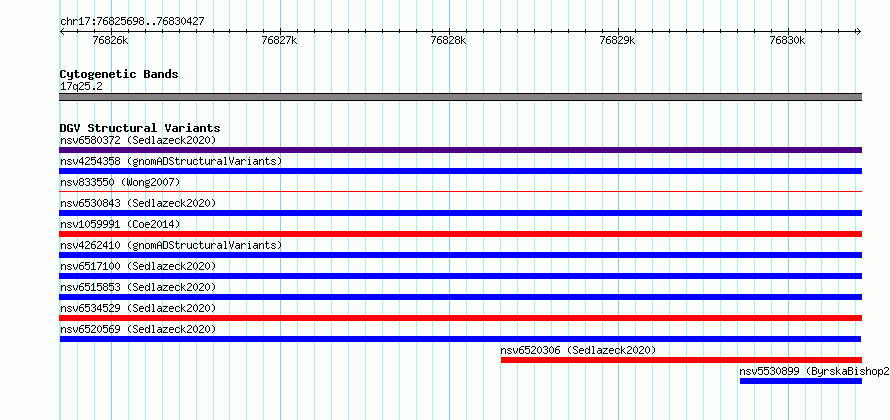The width and height of the screenshot is (890, 420).
Task: Click the nsv6534529 (Sedlazeck2020) label
Action: click(x=138, y=308)
